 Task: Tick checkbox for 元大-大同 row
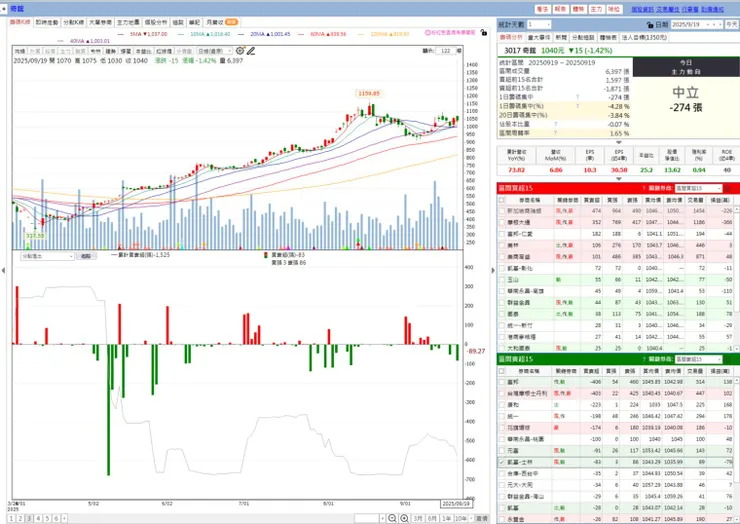(x=502, y=485)
